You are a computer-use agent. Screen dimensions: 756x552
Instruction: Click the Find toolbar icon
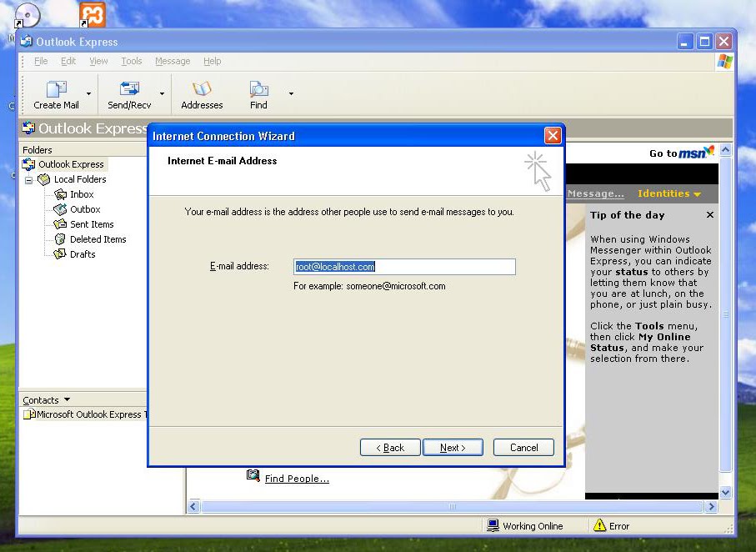(258, 89)
